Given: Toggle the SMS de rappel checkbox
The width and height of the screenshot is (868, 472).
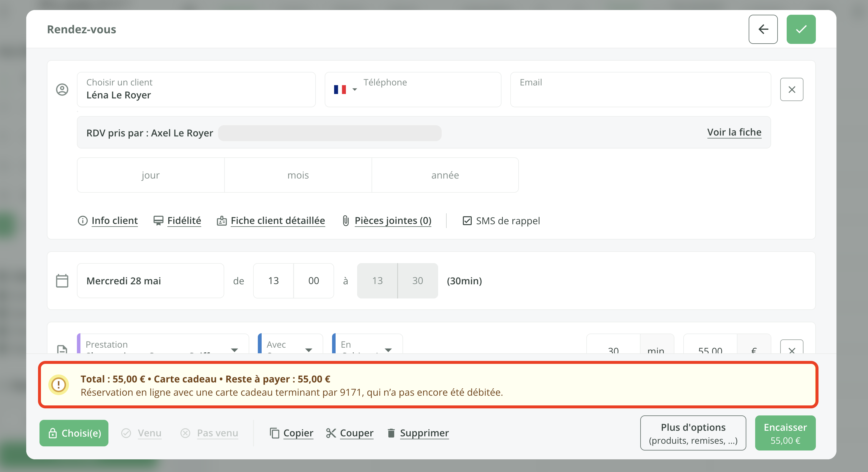Looking at the screenshot, I should [x=467, y=221].
